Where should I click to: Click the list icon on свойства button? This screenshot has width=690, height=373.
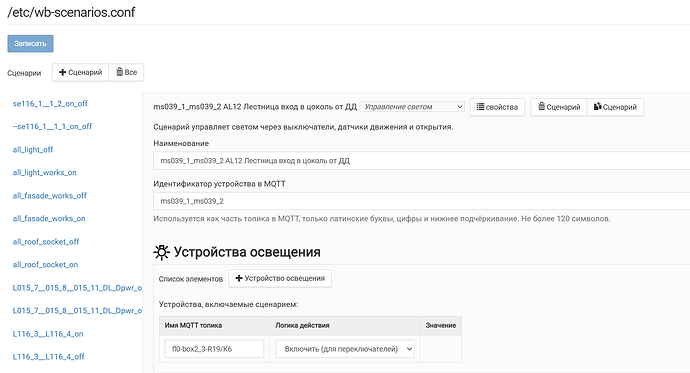(481, 107)
